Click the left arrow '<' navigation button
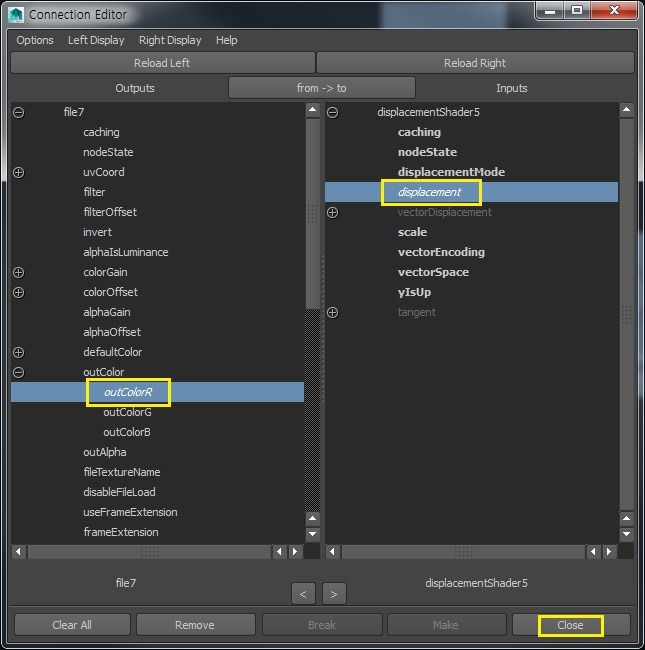 pos(303,594)
